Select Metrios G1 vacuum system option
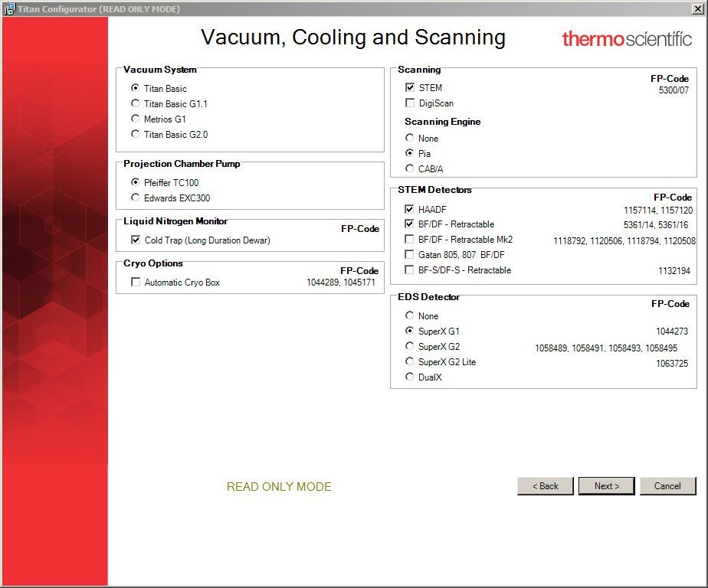 136,119
